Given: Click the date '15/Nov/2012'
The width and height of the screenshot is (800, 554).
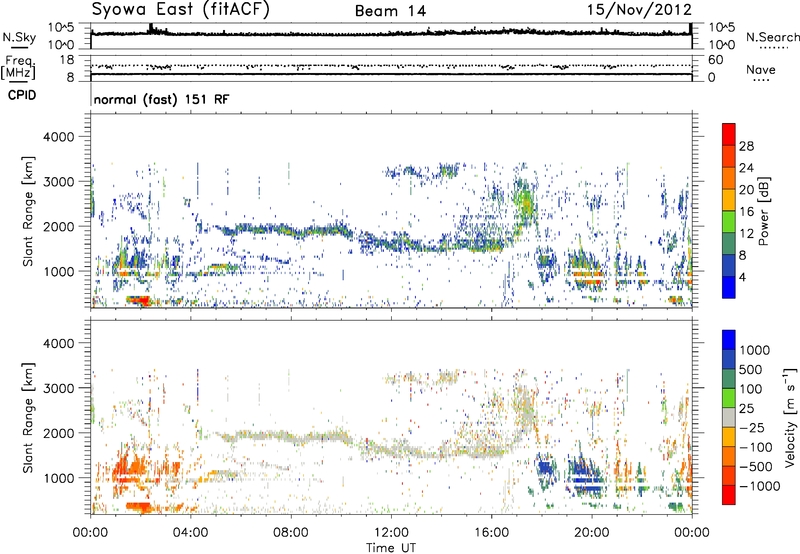Looking at the screenshot, I should [x=639, y=10].
